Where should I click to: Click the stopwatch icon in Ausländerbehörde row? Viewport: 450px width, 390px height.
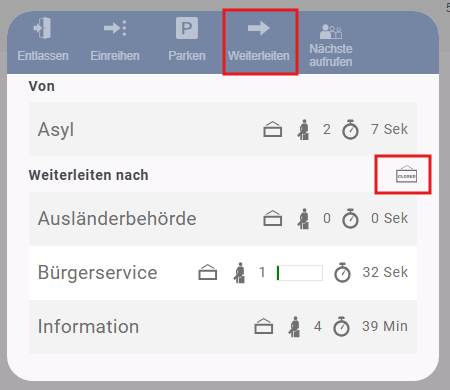(x=350, y=218)
